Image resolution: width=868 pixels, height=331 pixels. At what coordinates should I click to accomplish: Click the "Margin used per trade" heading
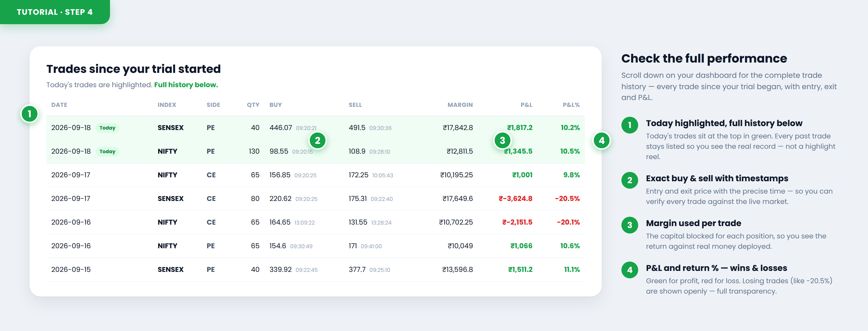693,223
